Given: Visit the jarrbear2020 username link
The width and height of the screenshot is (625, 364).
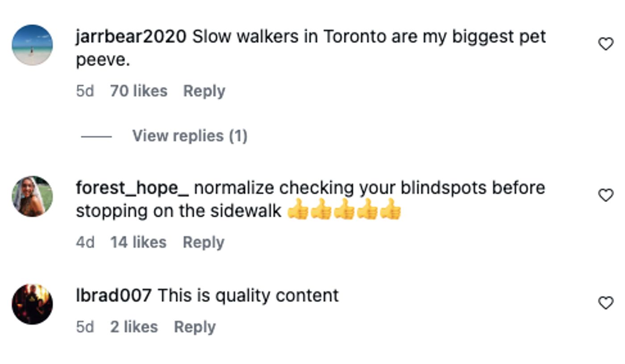Looking at the screenshot, I should coord(131,37).
